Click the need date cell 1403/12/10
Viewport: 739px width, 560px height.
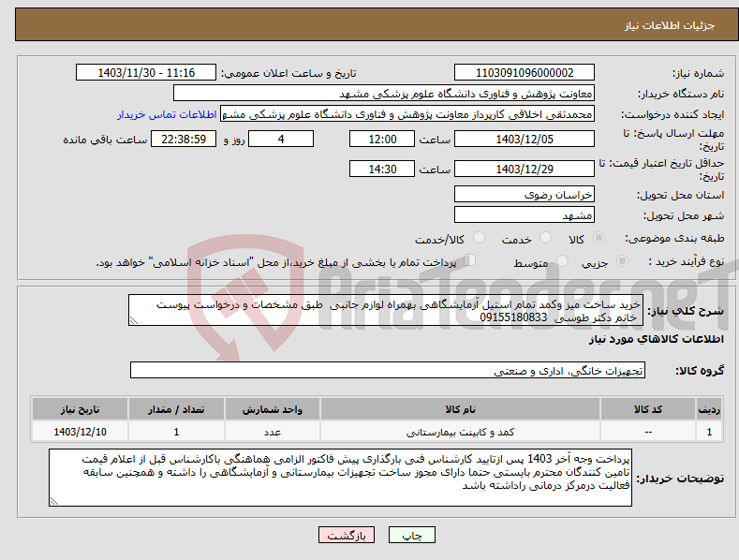tap(81, 432)
